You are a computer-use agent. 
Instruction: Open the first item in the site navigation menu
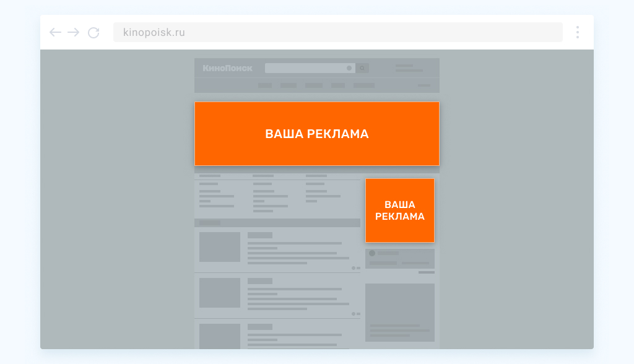265,85
